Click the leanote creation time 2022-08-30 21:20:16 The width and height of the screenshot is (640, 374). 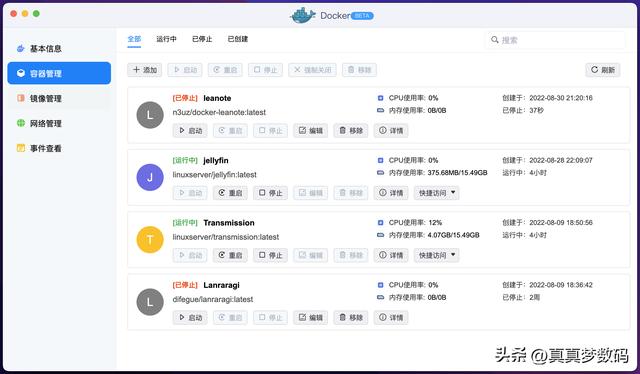point(561,98)
